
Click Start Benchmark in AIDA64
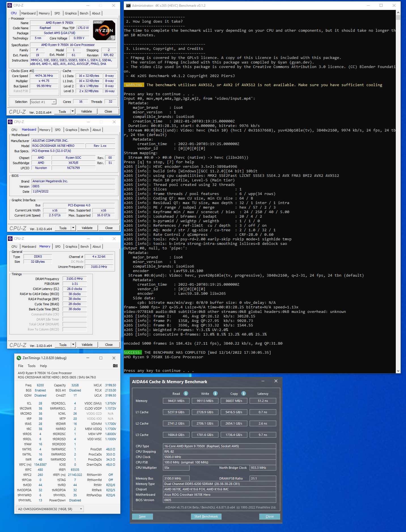(206, 516)
